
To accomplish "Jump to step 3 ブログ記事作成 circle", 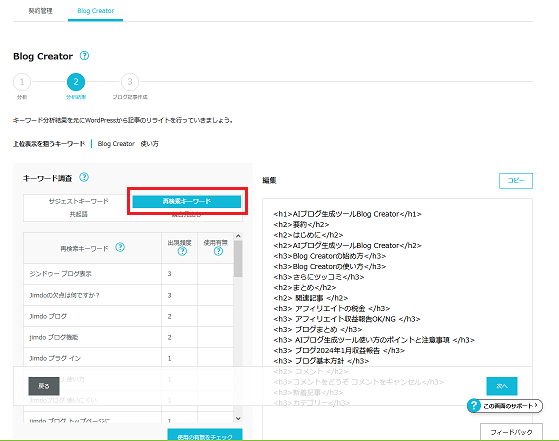I will click(x=130, y=82).
